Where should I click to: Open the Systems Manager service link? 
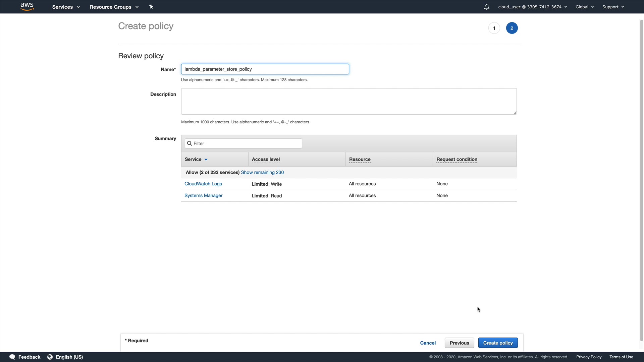click(203, 195)
